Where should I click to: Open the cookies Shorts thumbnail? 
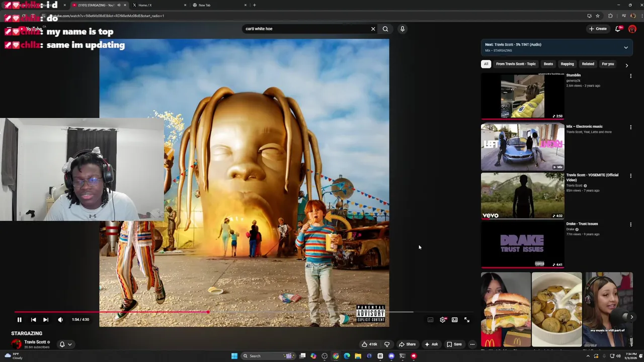click(x=557, y=310)
